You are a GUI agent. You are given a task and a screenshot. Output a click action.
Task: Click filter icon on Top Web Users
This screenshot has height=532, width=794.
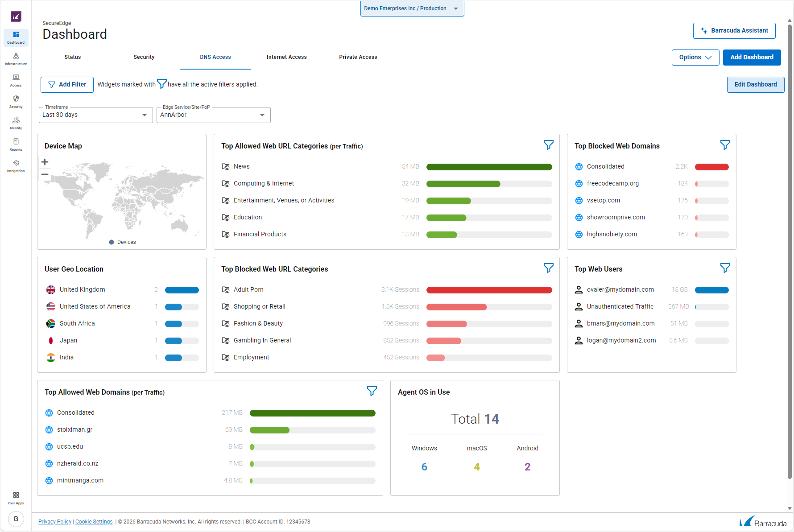tap(725, 268)
